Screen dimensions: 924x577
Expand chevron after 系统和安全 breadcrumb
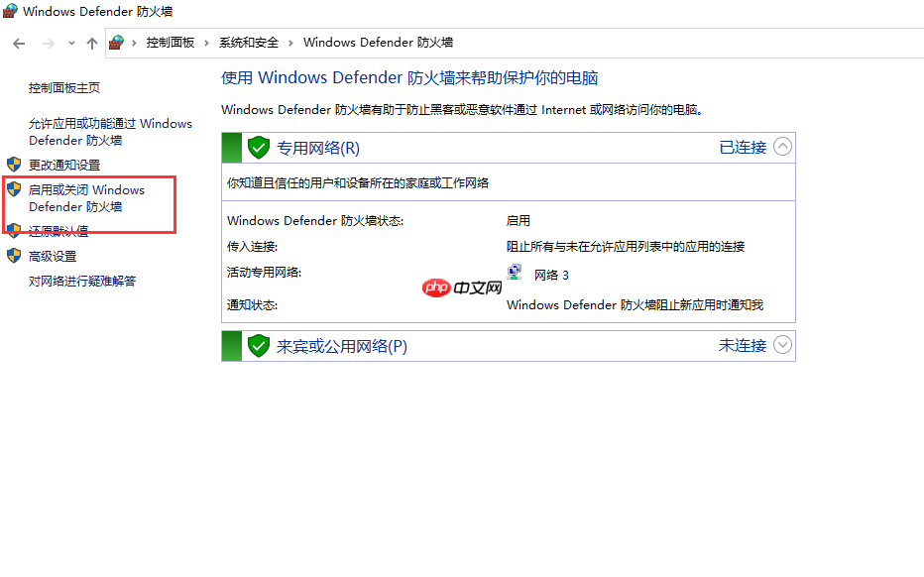tap(290, 43)
